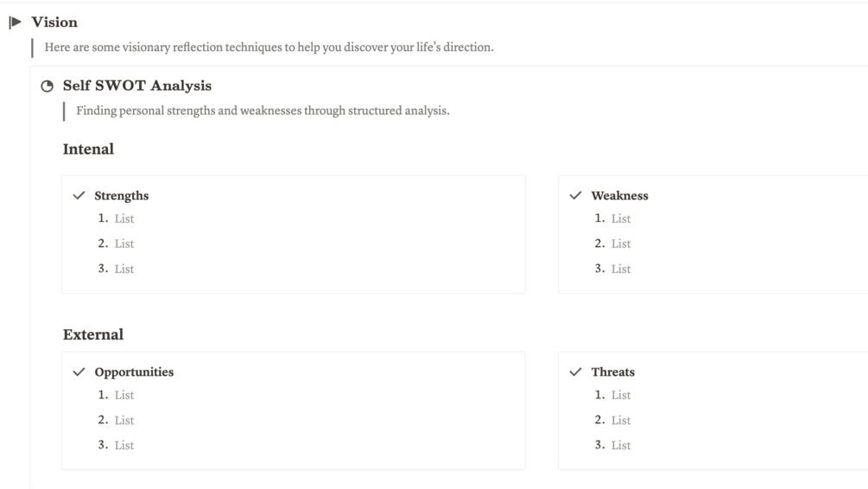Edit first List item under Strengths
The height and width of the screenshot is (489, 868).
pos(124,219)
